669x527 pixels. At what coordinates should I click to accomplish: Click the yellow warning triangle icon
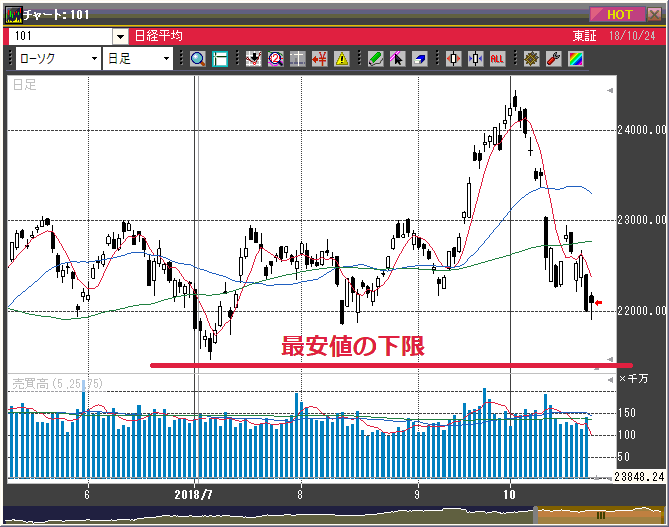pyautogui.click(x=342, y=59)
